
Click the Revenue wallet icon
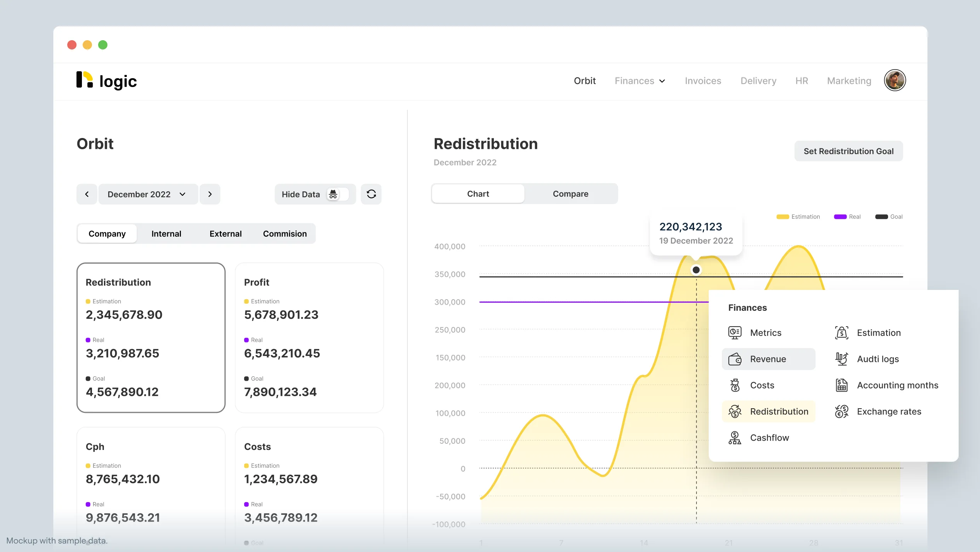point(735,359)
